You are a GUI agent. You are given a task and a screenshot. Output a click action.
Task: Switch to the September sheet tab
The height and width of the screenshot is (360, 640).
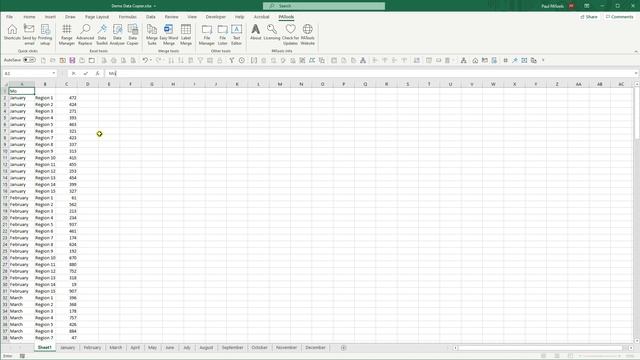click(233, 348)
